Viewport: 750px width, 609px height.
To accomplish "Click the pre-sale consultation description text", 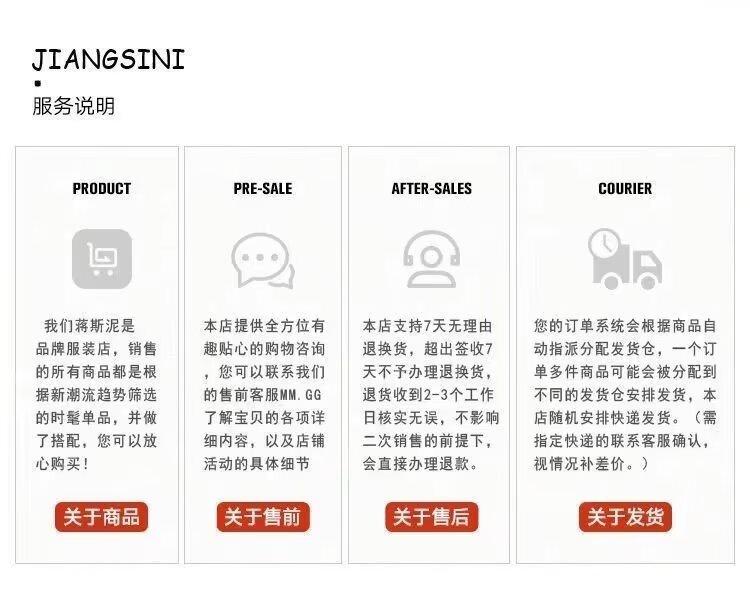I will 264,395.
